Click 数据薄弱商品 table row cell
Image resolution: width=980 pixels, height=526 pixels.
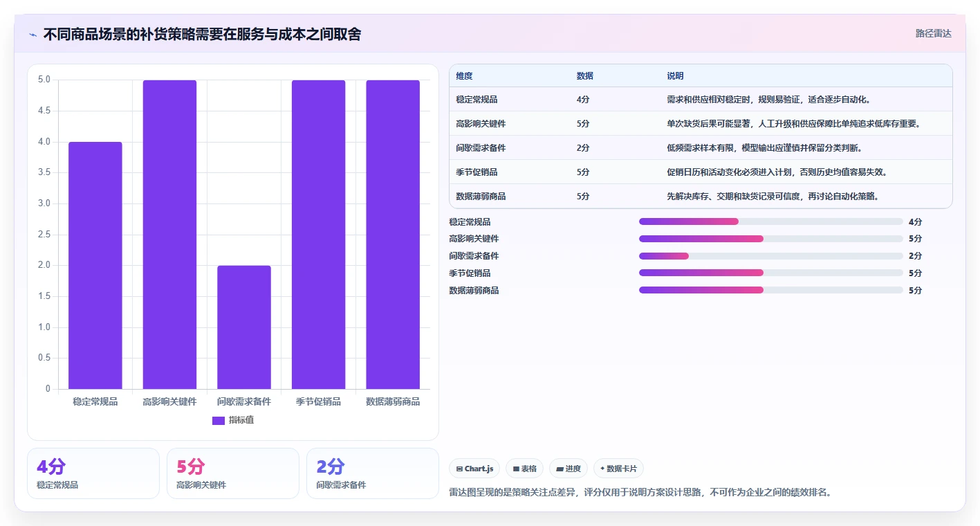(x=481, y=196)
